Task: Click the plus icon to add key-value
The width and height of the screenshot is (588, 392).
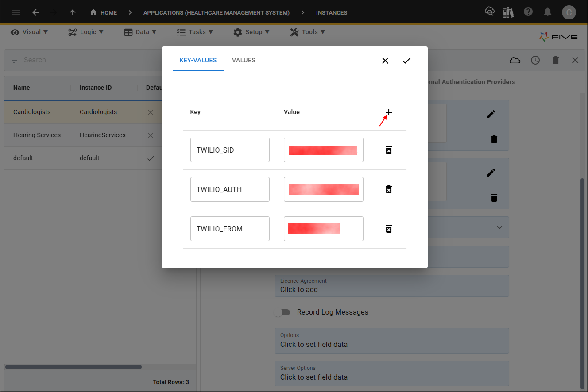Action: pos(388,112)
